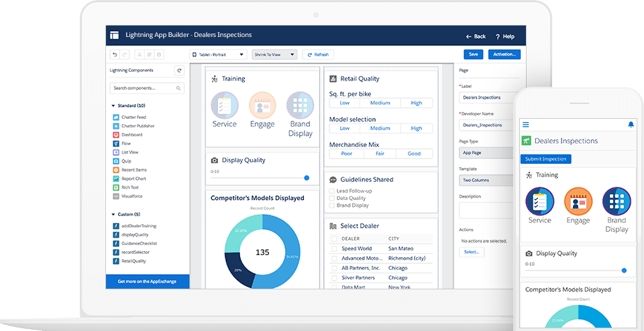
Task: Select displayQuality custom component
Action: click(131, 235)
